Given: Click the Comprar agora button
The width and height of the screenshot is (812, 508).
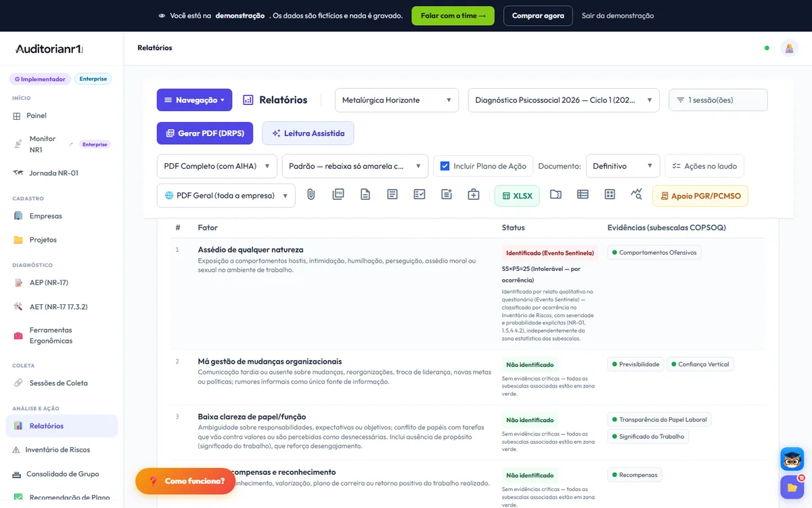Looking at the screenshot, I should (538, 16).
